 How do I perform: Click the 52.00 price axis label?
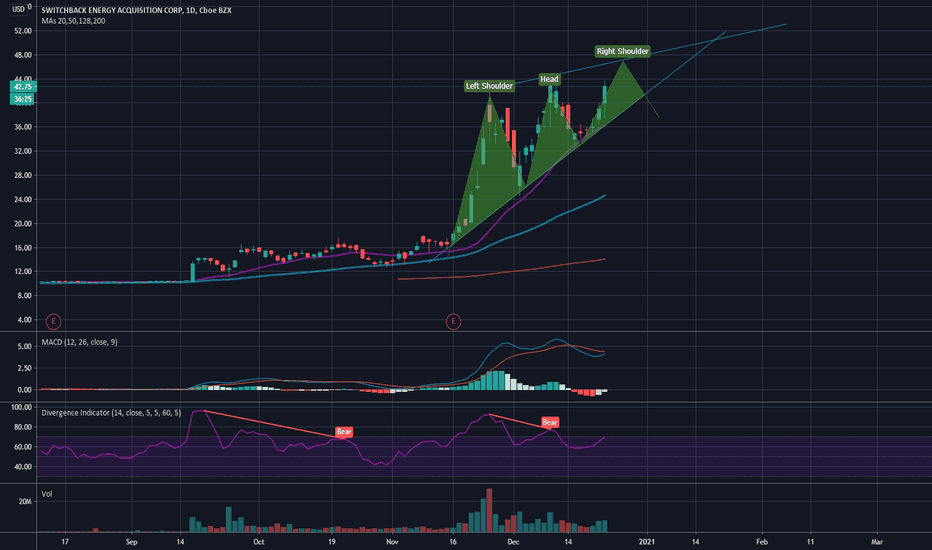point(23,31)
